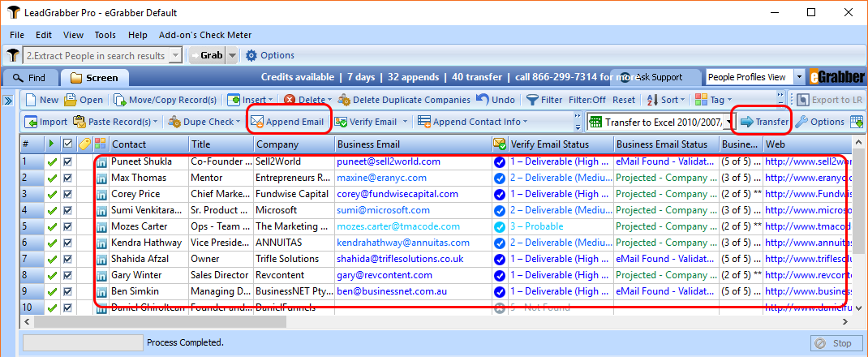
Task: Switch to the Find tab
Action: tap(30, 78)
